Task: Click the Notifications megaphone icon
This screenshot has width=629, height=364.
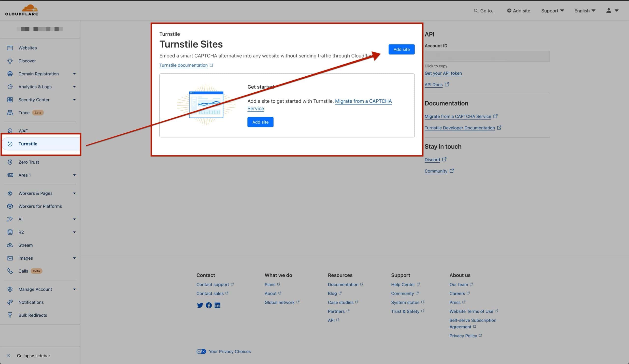Action: point(10,302)
